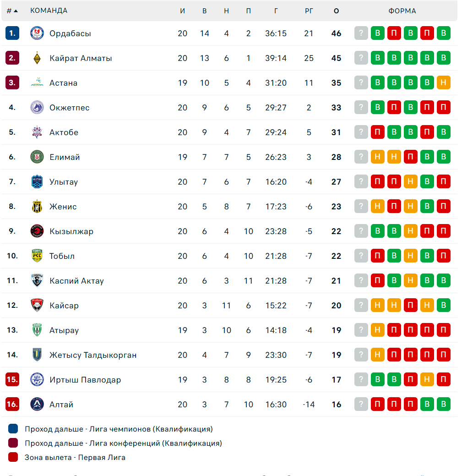Viewport: 462px width, 476px height.
Task: Click the Тобыл team logo
Action: [x=37, y=256]
